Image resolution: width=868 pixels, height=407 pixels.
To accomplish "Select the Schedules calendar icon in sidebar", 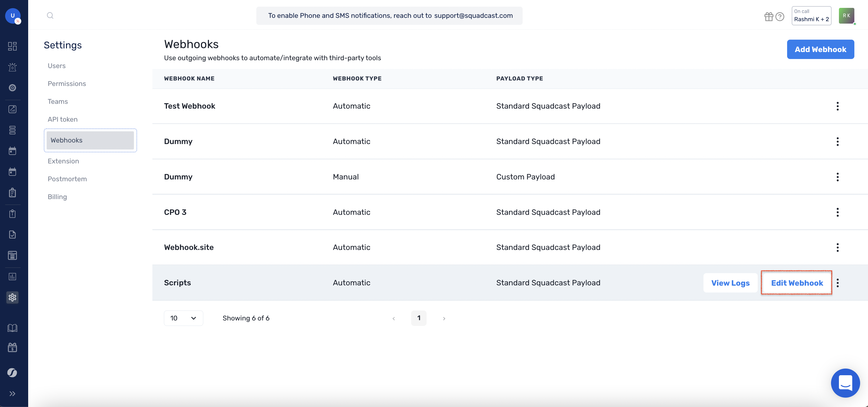I will pos(12,150).
